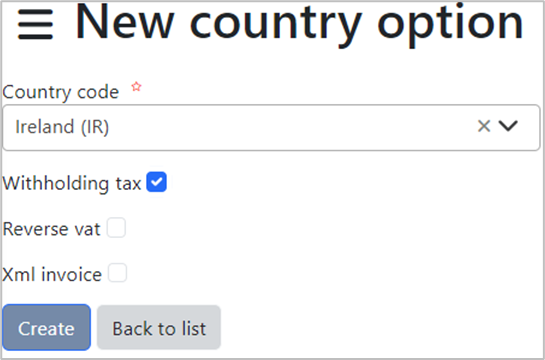
Task: Click the Country code field label
Action: click(x=60, y=92)
